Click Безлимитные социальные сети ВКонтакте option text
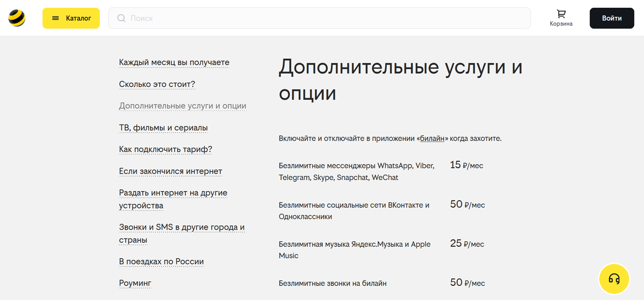Screen dimensions: 644x300 click(354, 211)
